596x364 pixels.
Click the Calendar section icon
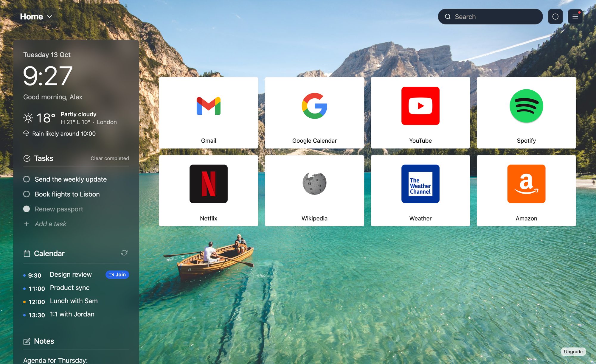(x=27, y=253)
